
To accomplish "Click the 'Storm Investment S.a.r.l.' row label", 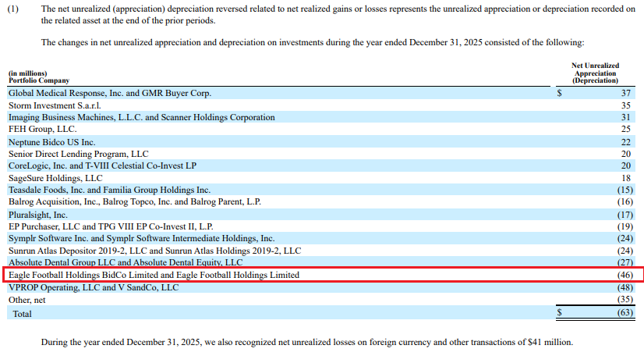I will [55, 105].
